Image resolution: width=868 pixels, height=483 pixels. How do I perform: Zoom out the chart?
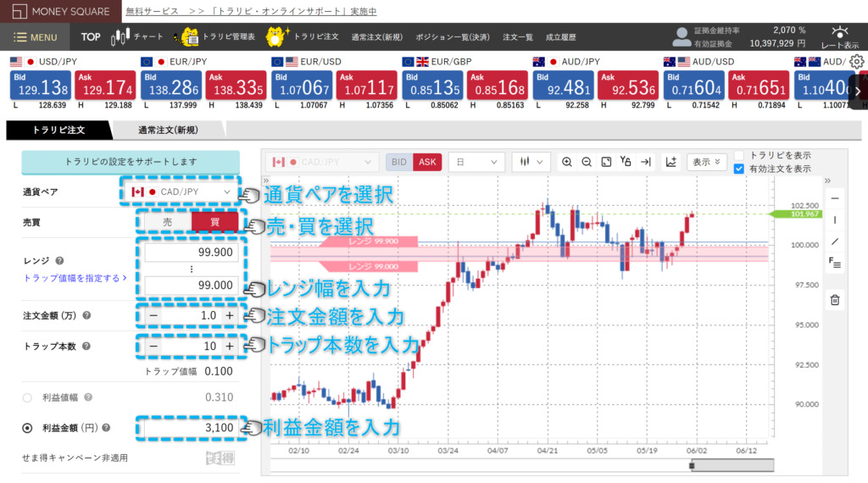[587, 162]
